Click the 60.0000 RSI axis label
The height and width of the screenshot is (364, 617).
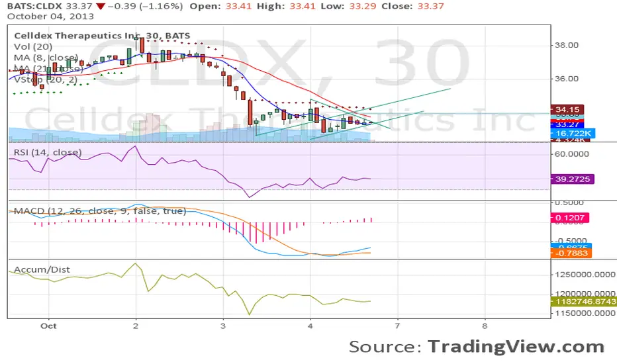[572, 154]
